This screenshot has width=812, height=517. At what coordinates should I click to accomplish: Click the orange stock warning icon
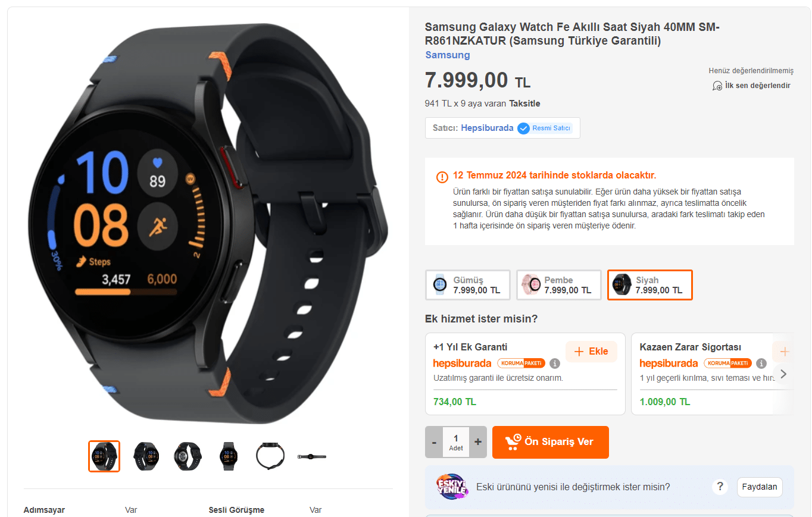click(x=442, y=177)
